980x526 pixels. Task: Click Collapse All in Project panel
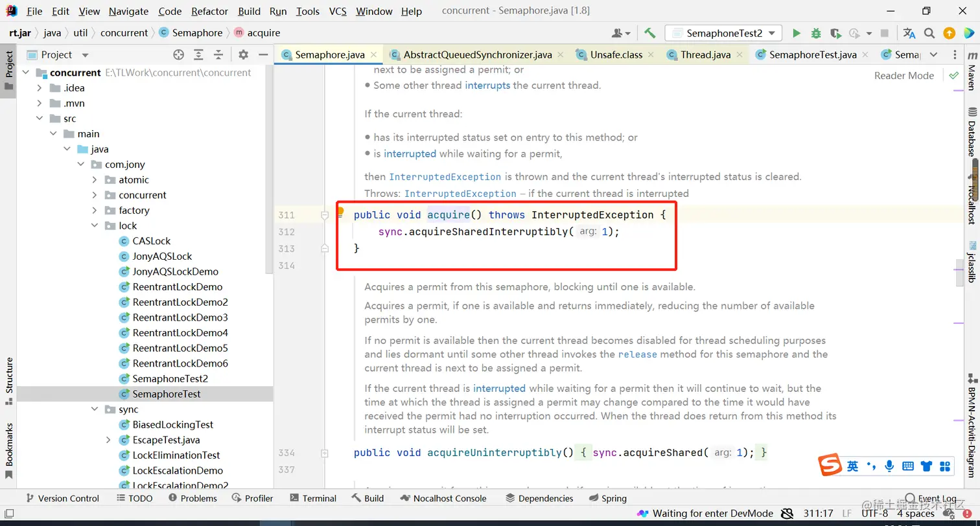click(218, 55)
